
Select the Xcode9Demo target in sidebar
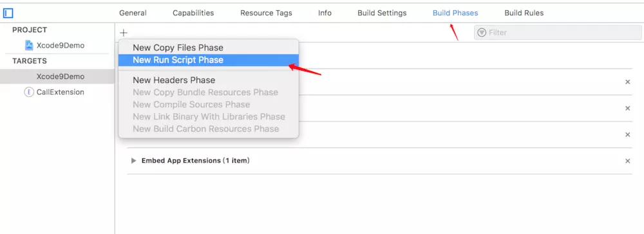pos(57,76)
